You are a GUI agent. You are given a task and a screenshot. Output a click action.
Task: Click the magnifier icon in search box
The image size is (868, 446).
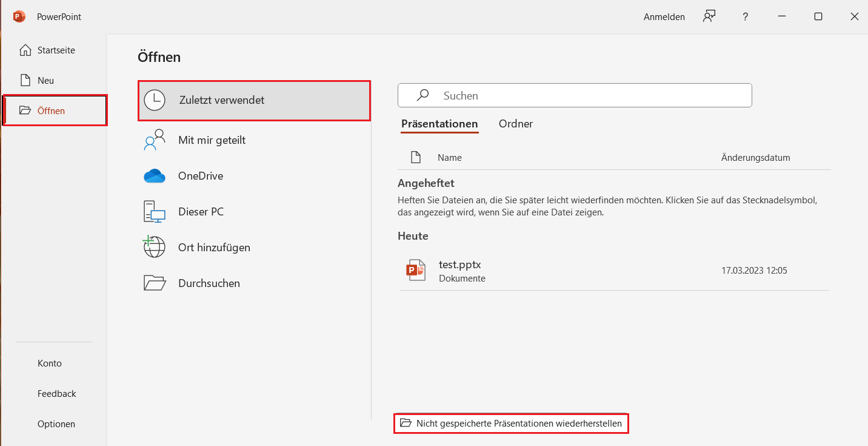point(423,95)
